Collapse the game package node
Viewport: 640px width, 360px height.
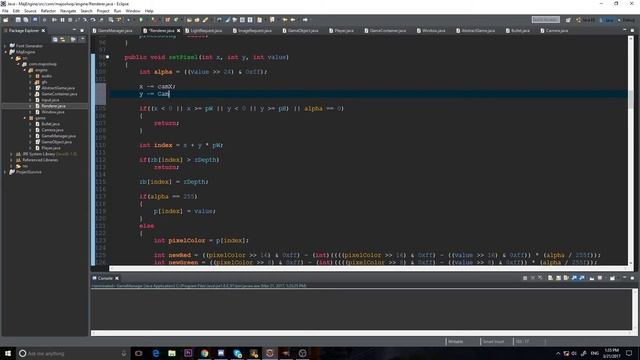(x=25, y=118)
